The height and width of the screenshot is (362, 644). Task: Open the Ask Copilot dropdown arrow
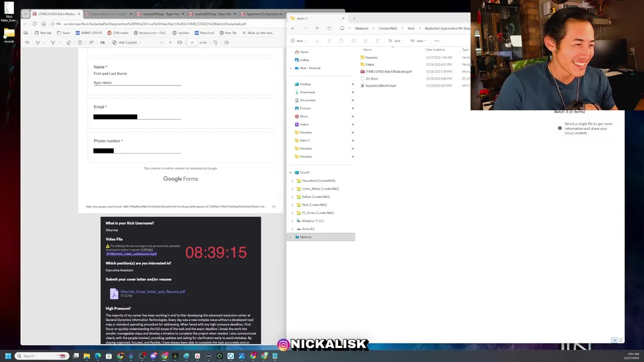pyautogui.click(x=141, y=42)
